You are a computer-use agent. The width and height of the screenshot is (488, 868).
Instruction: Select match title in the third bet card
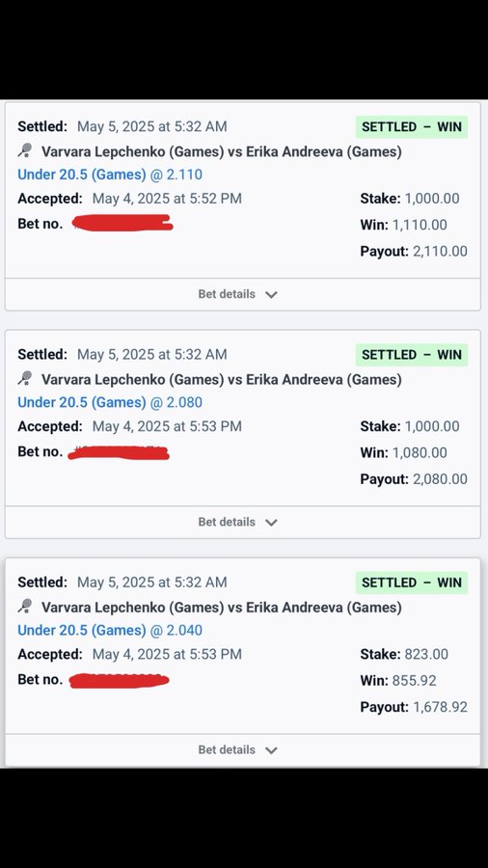[x=221, y=608]
